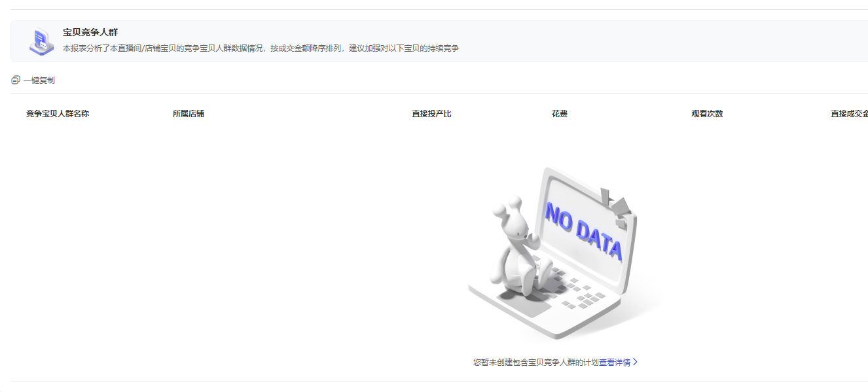Screen dimensions: 868x392
Task: Click the 花费 column header
Action: 560,114
